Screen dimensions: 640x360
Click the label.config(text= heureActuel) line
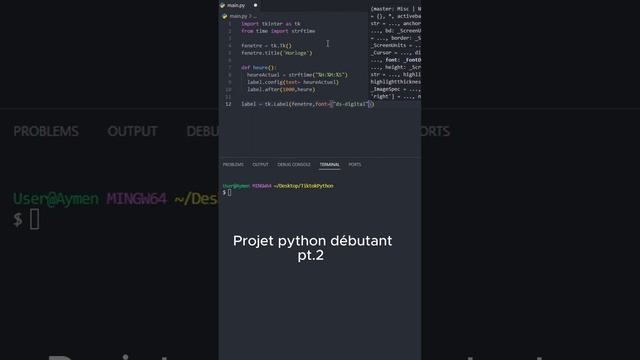click(x=293, y=82)
